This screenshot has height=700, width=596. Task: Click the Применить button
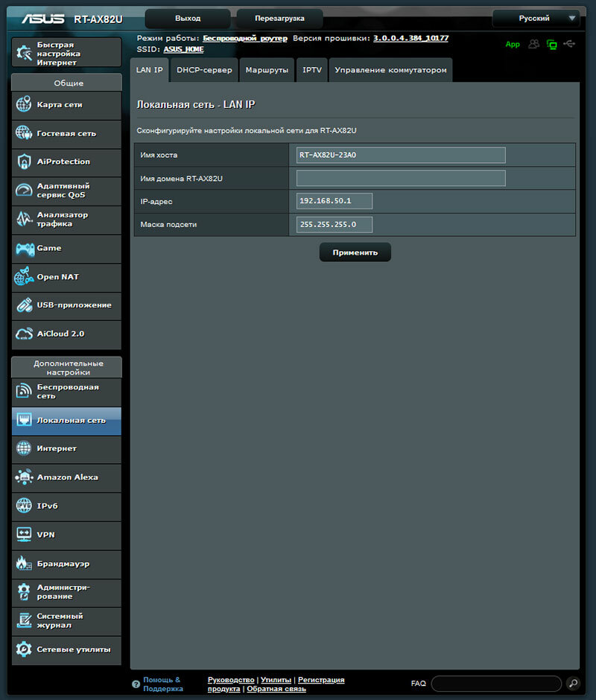tap(355, 252)
